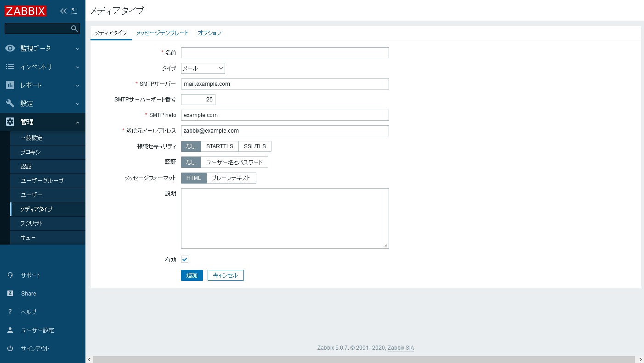Image resolution: width=644 pixels, height=363 pixels.
Task: Focus the 送信元メールアドレス input field
Action: 285,131
